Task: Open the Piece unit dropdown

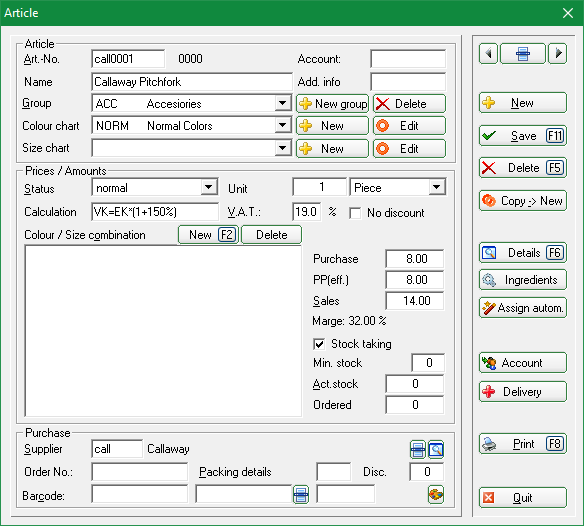Action: point(437,187)
